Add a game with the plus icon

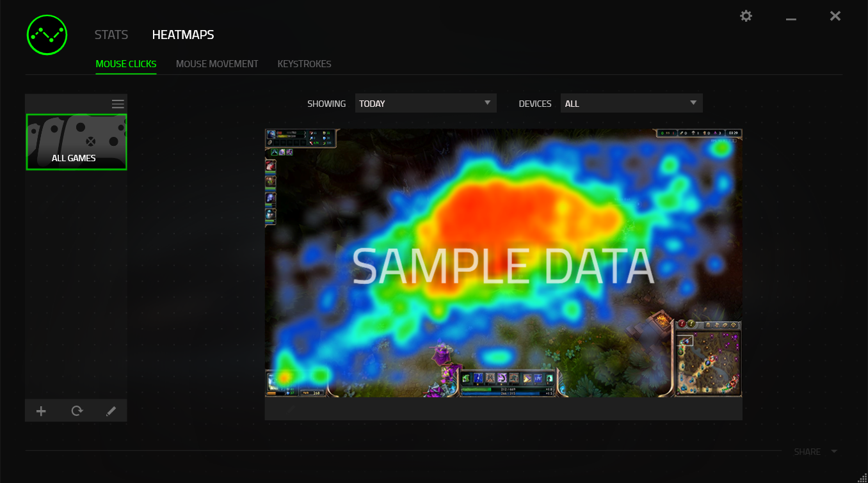tap(41, 411)
